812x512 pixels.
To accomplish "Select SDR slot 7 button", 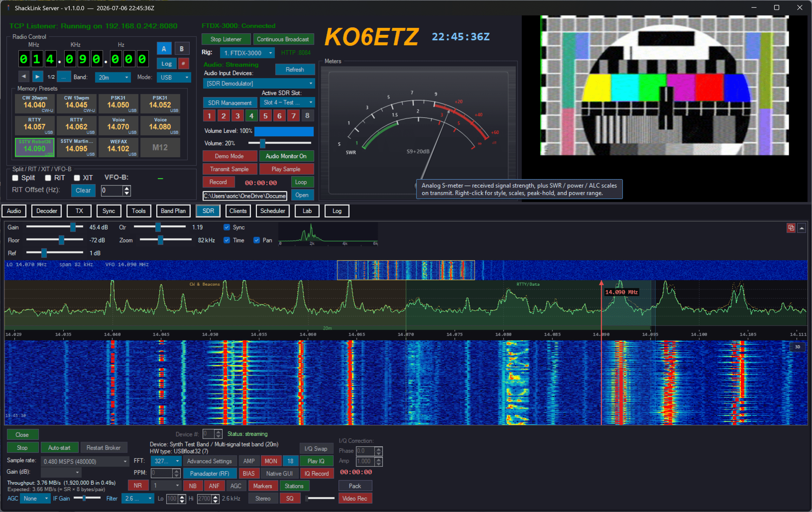I will (293, 116).
